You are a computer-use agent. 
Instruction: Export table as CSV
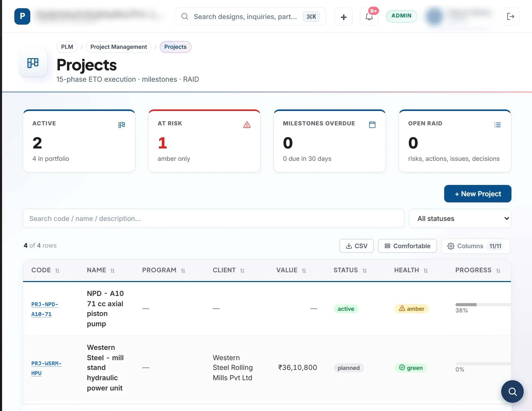click(356, 246)
